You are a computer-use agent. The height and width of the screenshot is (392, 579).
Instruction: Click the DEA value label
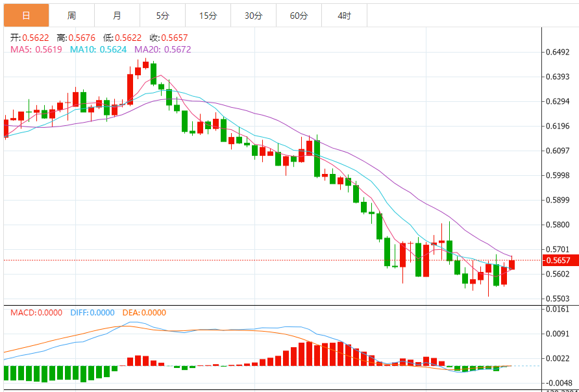pos(144,313)
